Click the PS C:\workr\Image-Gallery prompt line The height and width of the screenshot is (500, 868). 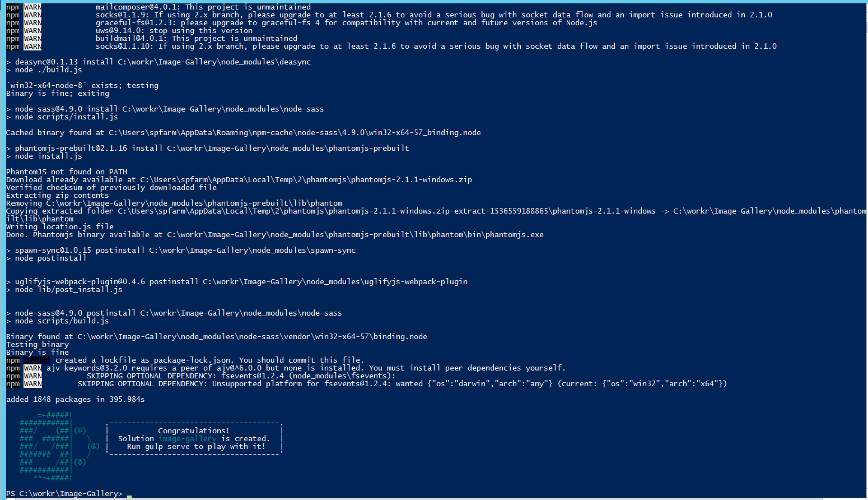pyautogui.click(x=64, y=493)
